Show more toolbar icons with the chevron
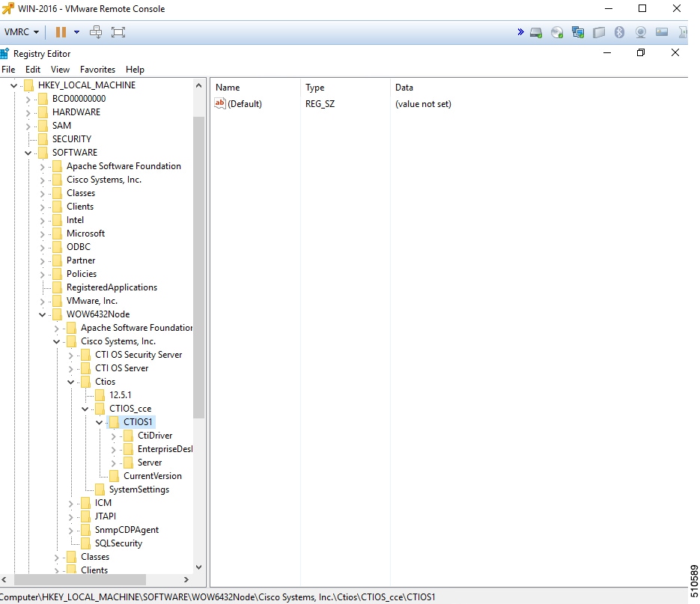This screenshot has height=604, width=700. tap(520, 32)
